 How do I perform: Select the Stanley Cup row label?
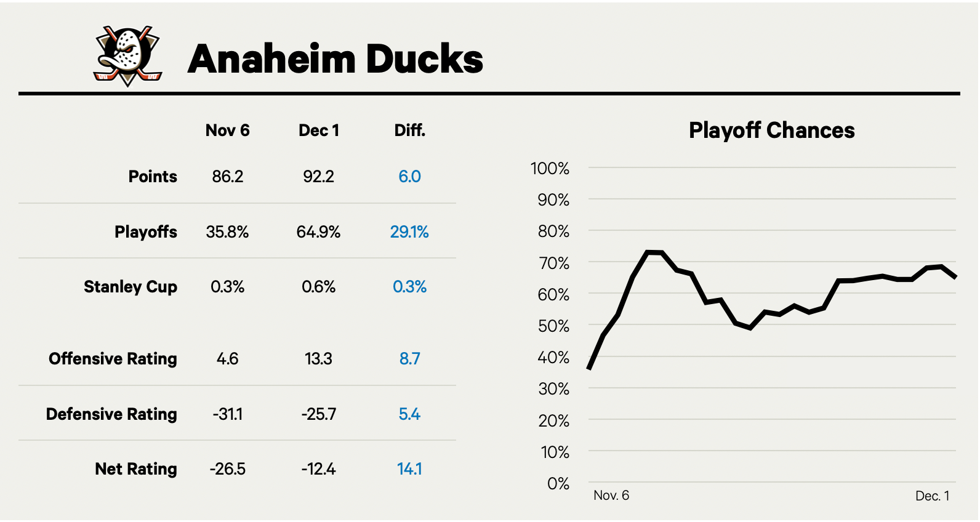[x=131, y=287]
